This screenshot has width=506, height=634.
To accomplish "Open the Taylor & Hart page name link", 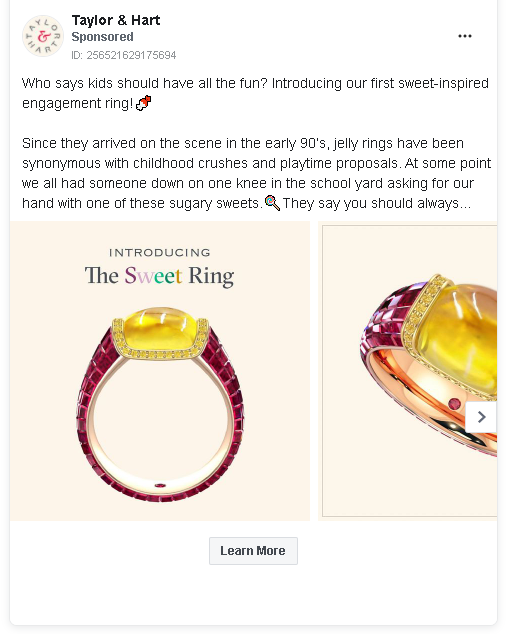I will coord(116,20).
